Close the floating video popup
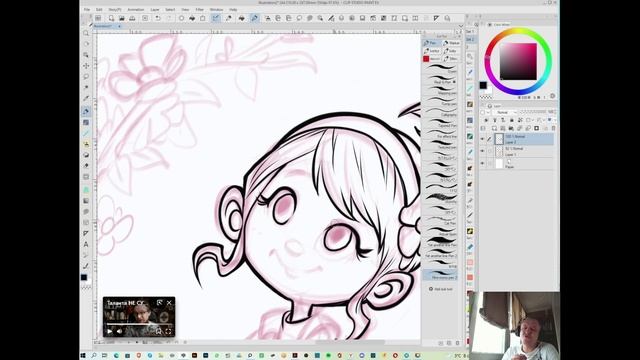Viewport: 640px width, 360px height. pos(169,303)
